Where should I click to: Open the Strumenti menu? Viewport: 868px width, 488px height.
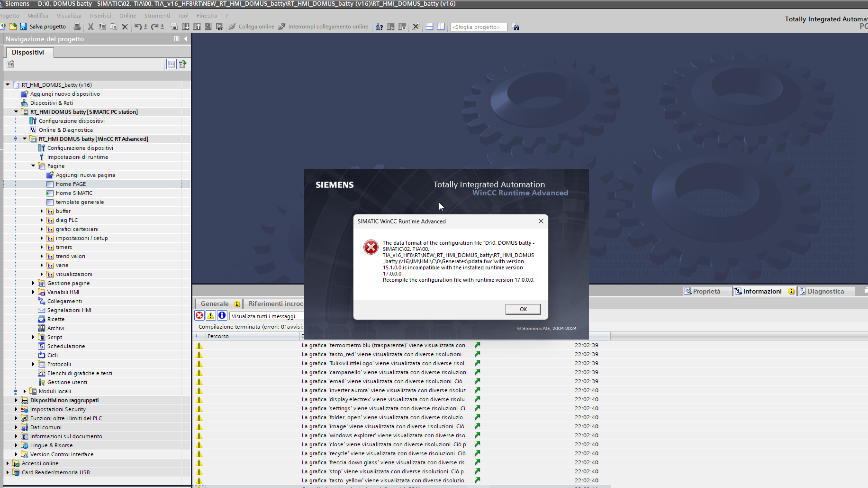pyautogui.click(x=157, y=16)
